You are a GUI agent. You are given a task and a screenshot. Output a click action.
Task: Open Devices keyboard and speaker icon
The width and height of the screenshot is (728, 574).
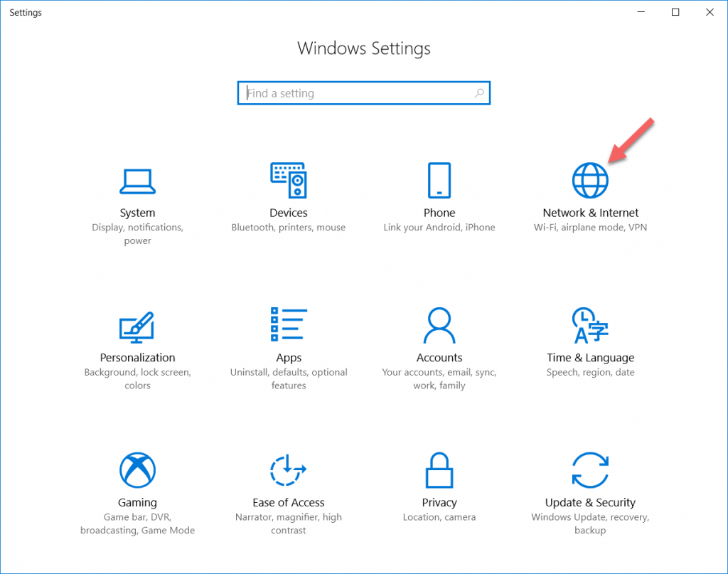coord(289,180)
